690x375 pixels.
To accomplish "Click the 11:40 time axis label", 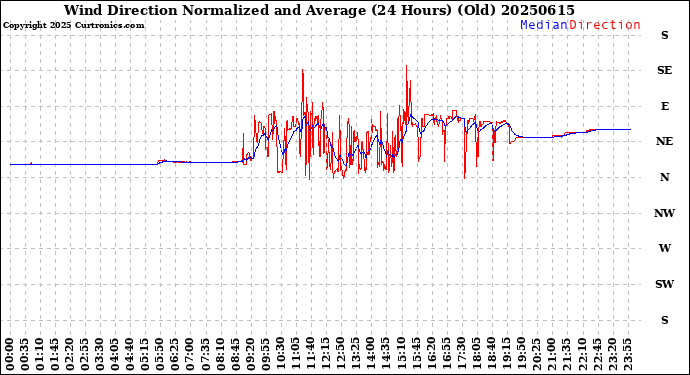I will [311, 354].
